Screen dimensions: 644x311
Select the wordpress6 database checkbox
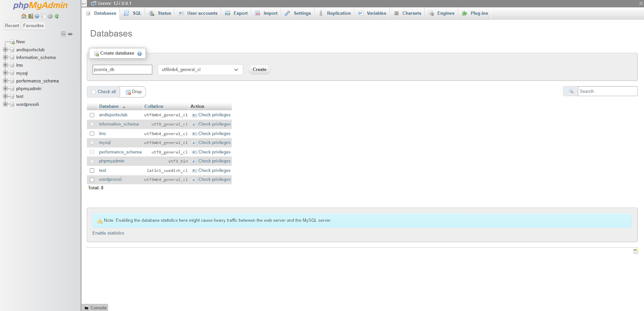92,180
